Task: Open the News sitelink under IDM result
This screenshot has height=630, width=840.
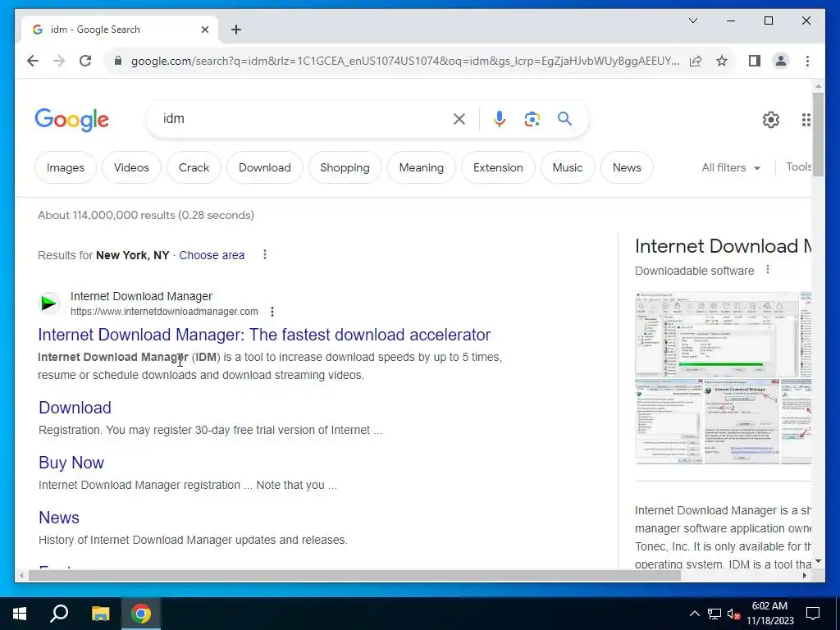Action: point(59,518)
